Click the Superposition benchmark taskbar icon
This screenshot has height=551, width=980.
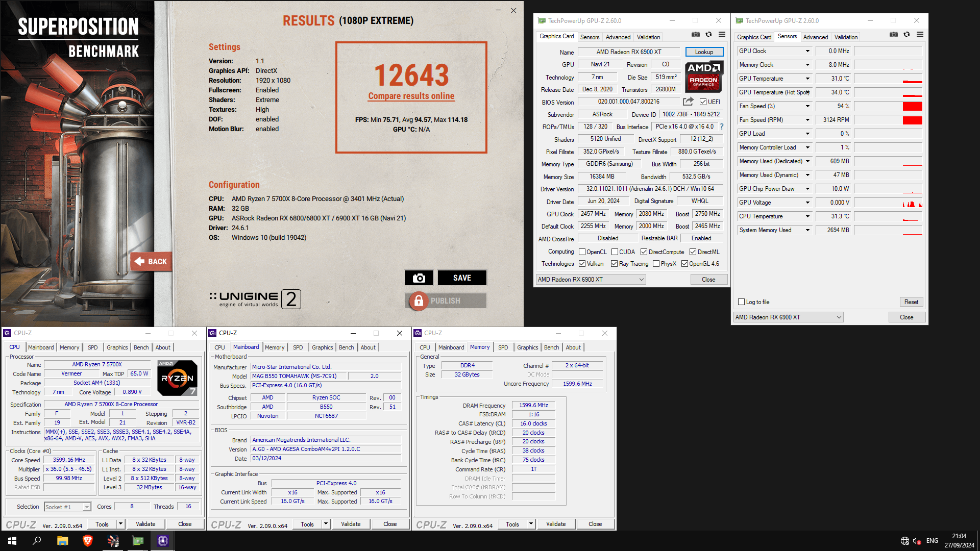click(x=113, y=541)
